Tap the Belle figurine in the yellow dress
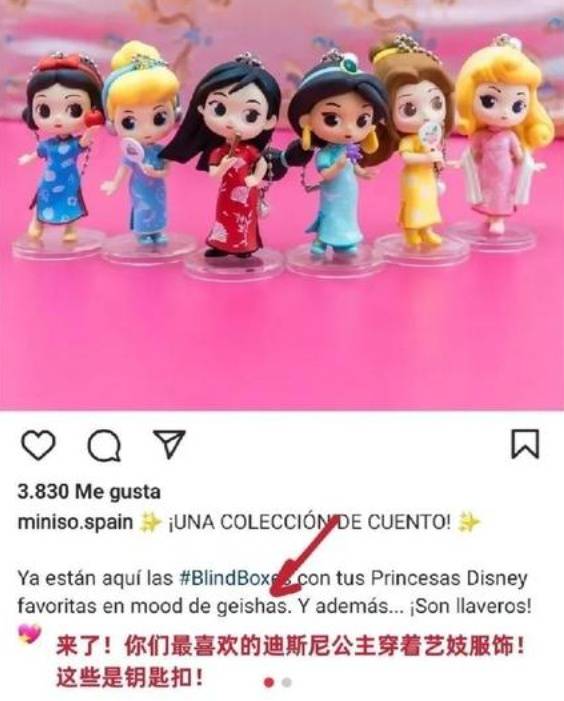Screen dimensions: 564x701 click(x=413, y=143)
